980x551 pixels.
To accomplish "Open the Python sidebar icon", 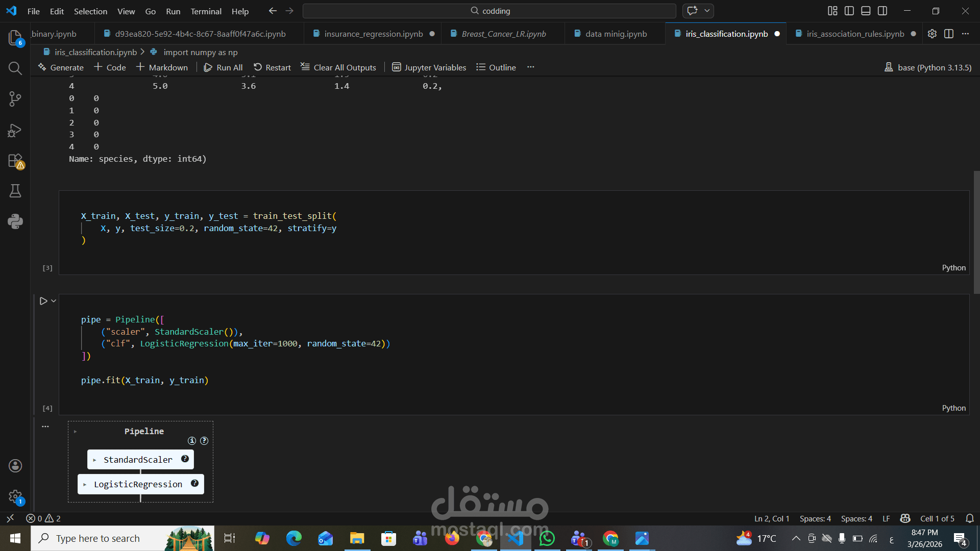I will coord(15,221).
